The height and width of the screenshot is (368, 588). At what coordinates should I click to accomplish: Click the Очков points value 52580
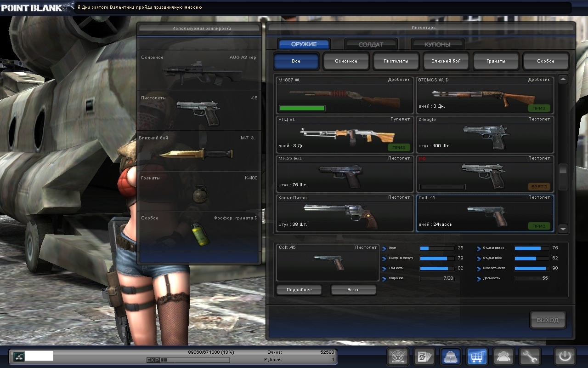(x=327, y=352)
